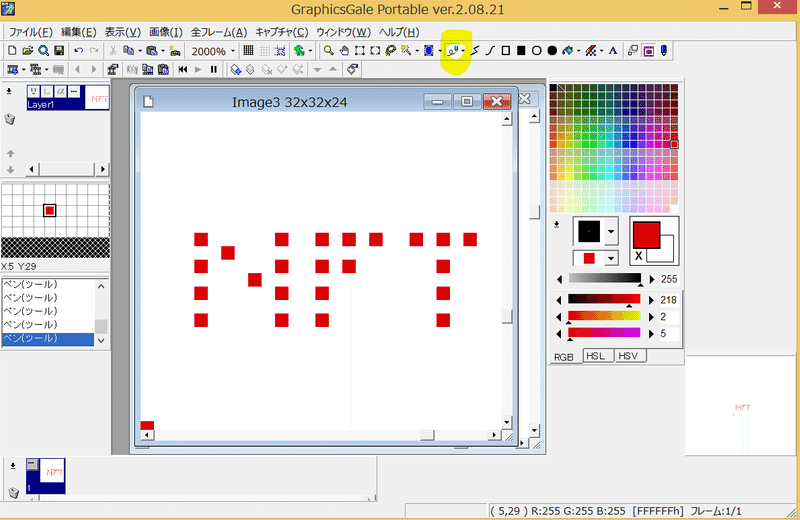
Task: Open the copy options dropdown arrow
Action: pos(139,51)
